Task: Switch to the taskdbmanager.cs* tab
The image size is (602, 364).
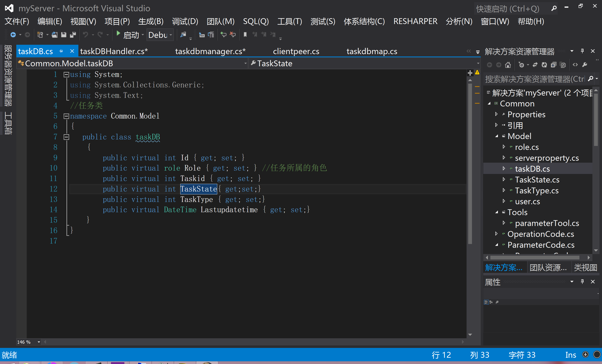Action: (x=210, y=51)
